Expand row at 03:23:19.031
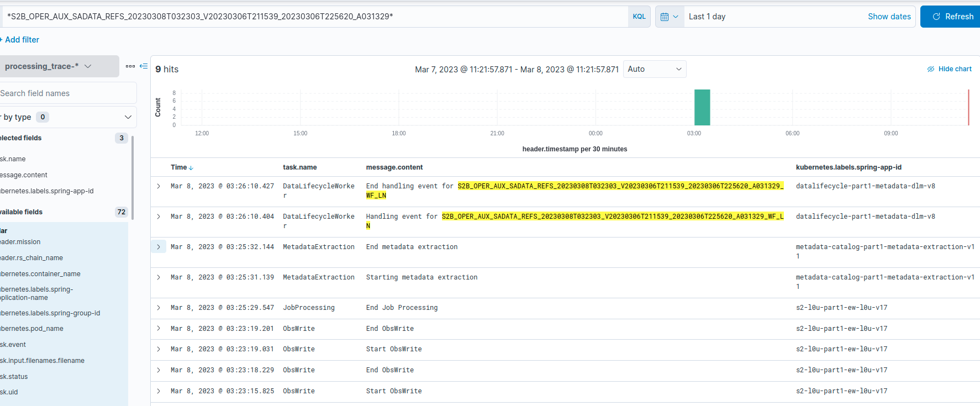This screenshot has height=406, width=980. (x=159, y=349)
